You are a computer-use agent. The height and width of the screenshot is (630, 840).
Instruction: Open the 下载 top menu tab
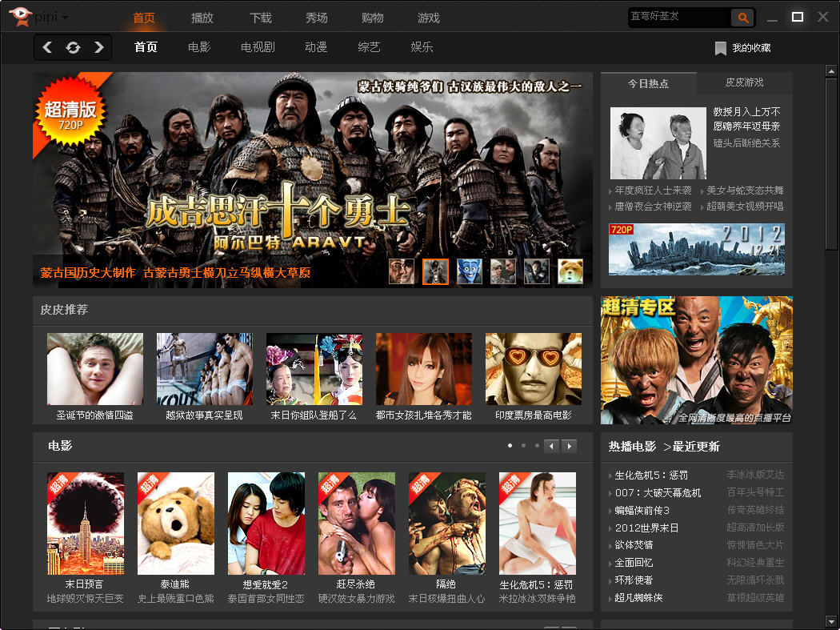[x=260, y=18]
